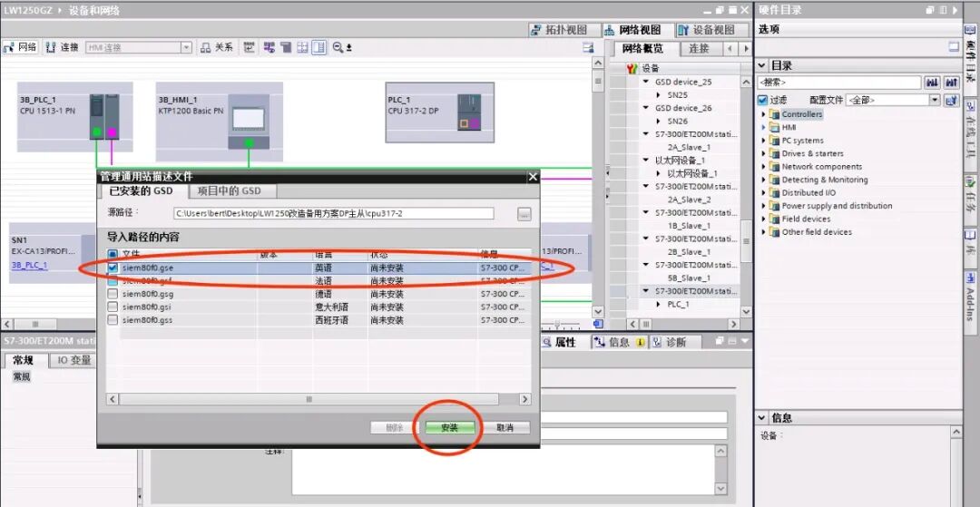This screenshot has width=980, height=507.
Task: Click the zoom magnifier icon in network toolbar
Action: (x=338, y=47)
